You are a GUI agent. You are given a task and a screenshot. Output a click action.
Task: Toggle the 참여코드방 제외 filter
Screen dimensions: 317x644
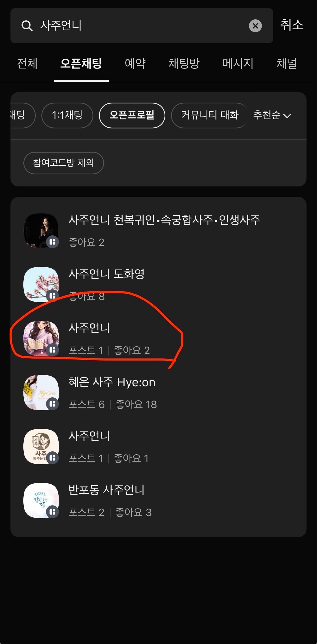[63, 163]
